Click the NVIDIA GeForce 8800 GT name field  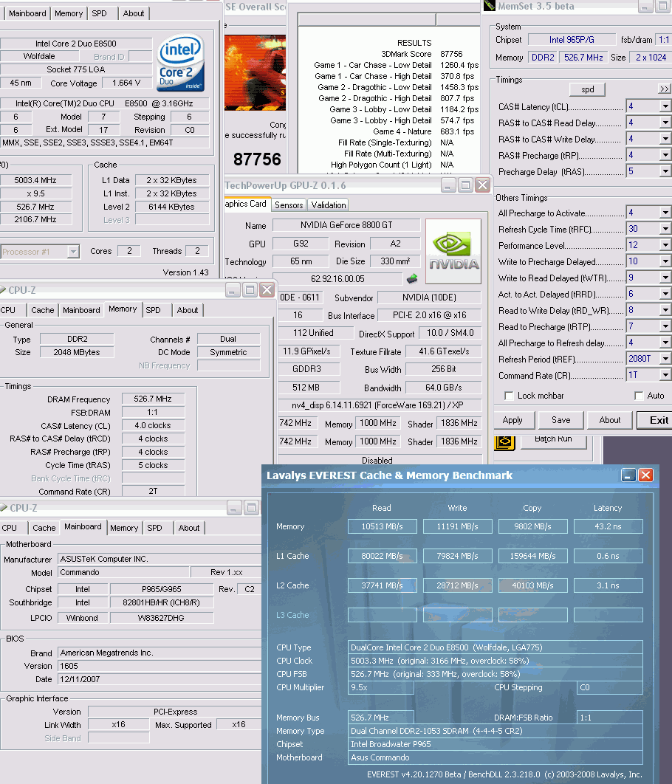[346, 225]
